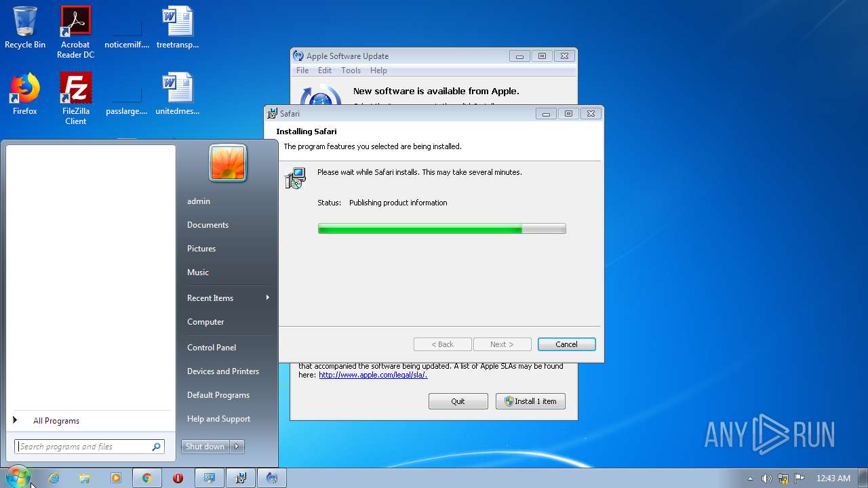The width and height of the screenshot is (868, 488).
Task: Open Music from Start menu
Action: (198, 272)
